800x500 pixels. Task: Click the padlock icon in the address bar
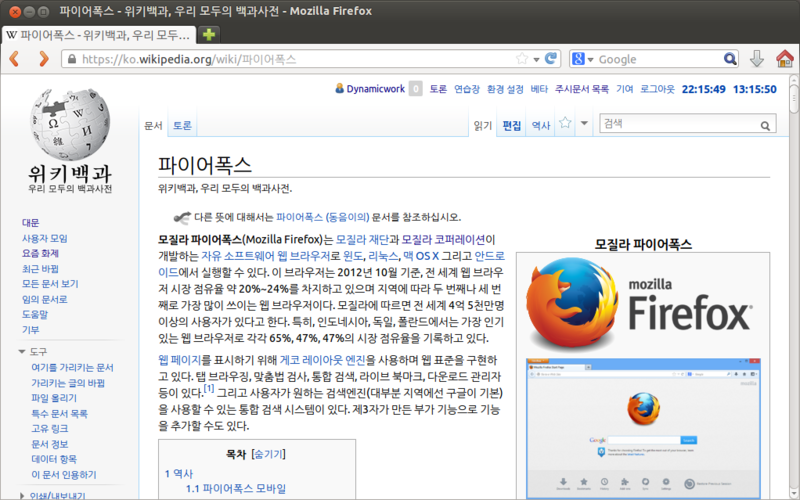(72, 59)
